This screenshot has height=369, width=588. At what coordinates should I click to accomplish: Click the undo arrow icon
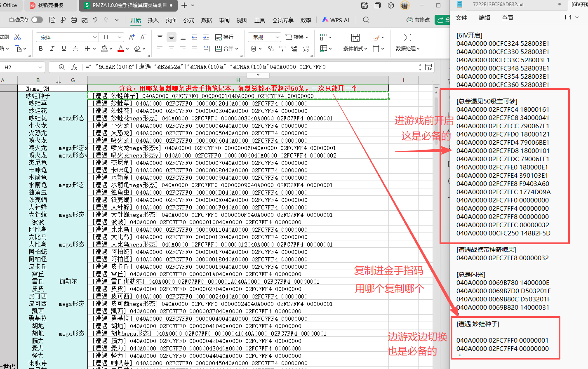click(x=95, y=20)
